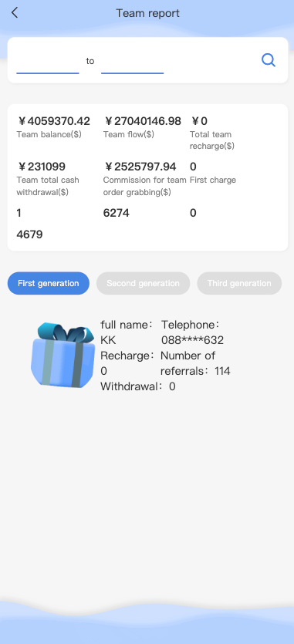Click the 4679 statistic
This screenshot has width=294, height=644.
[29, 234]
